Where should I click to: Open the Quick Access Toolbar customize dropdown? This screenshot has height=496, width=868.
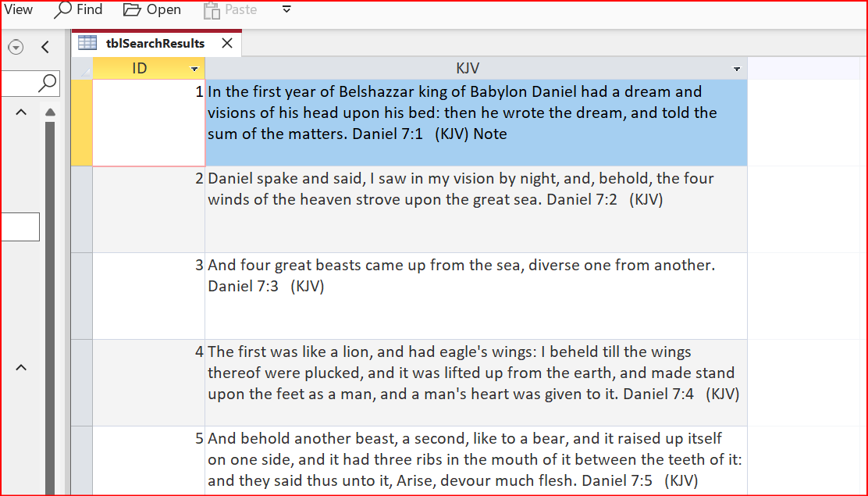(286, 9)
